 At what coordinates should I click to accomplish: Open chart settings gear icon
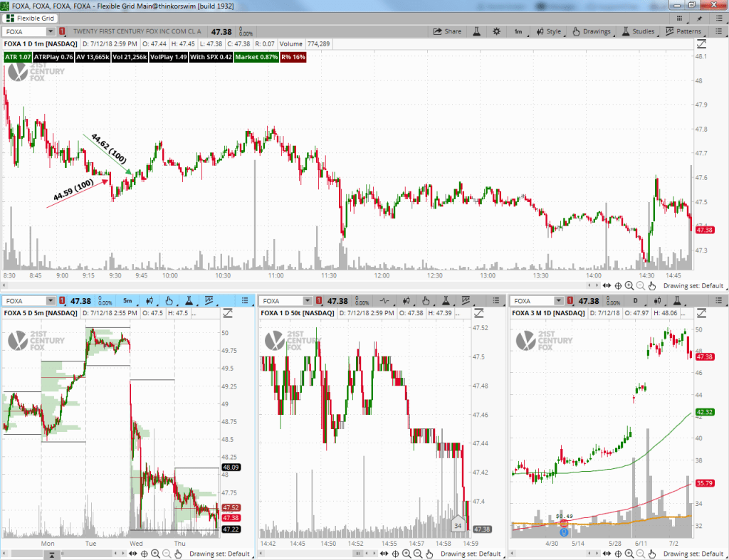click(x=496, y=31)
